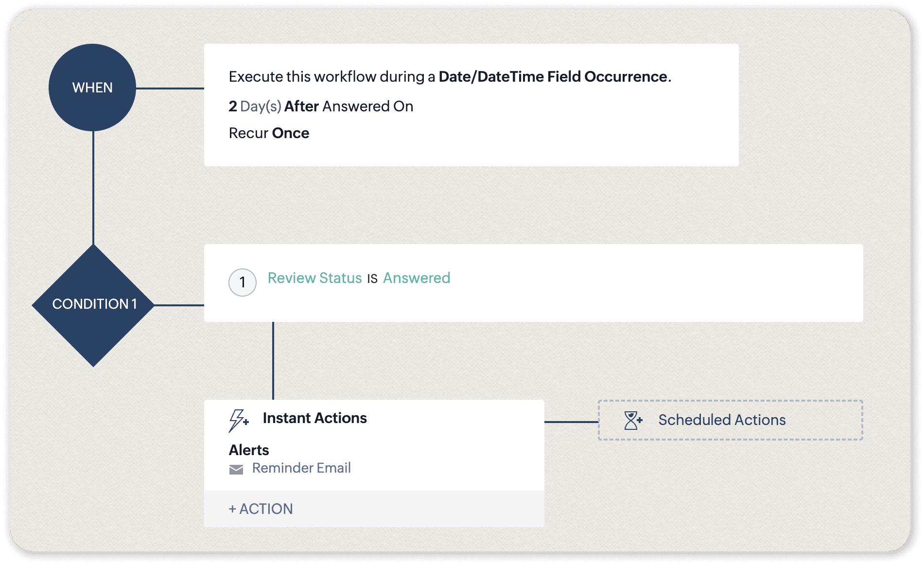
Task: Click the '2 Day(s) After Answered On' line
Action: [321, 106]
